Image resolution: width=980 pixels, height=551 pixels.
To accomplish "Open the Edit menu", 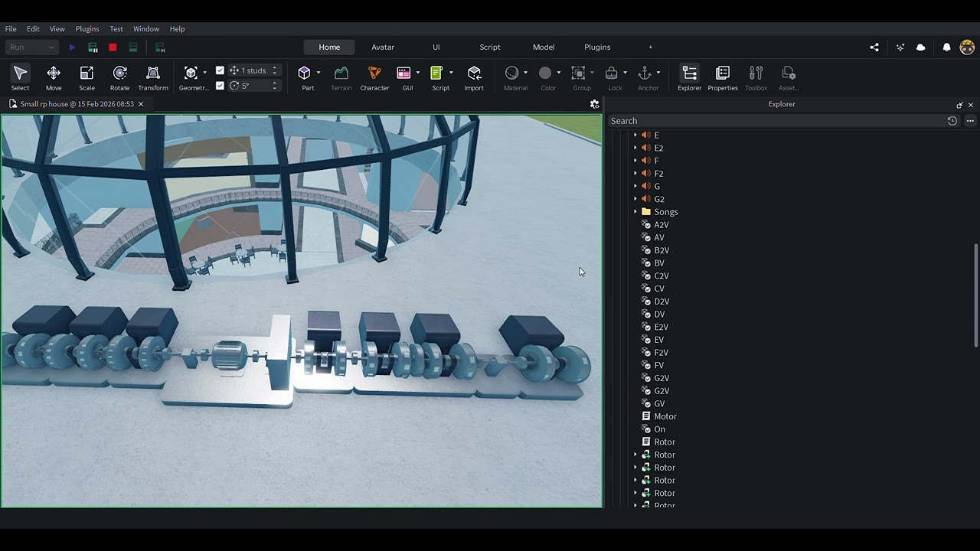I will (x=33, y=29).
